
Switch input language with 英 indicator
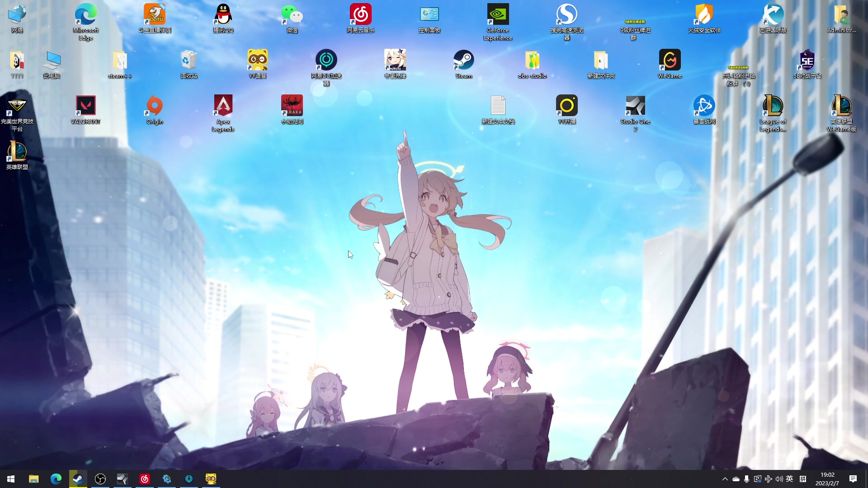click(x=789, y=479)
